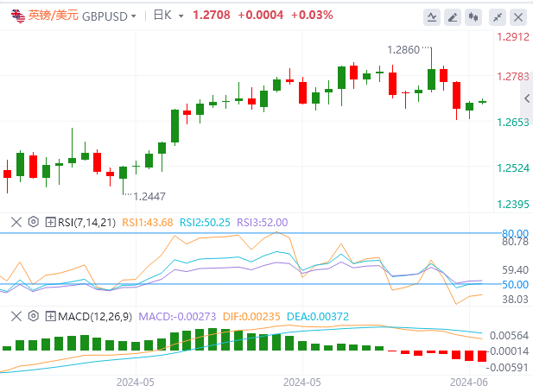This screenshot has width=533, height=392.
Task: Open the indicator line chart icon
Action: point(432,16)
